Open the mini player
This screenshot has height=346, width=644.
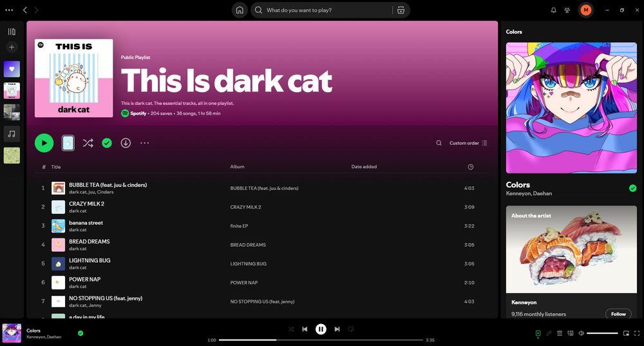click(626, 333)
